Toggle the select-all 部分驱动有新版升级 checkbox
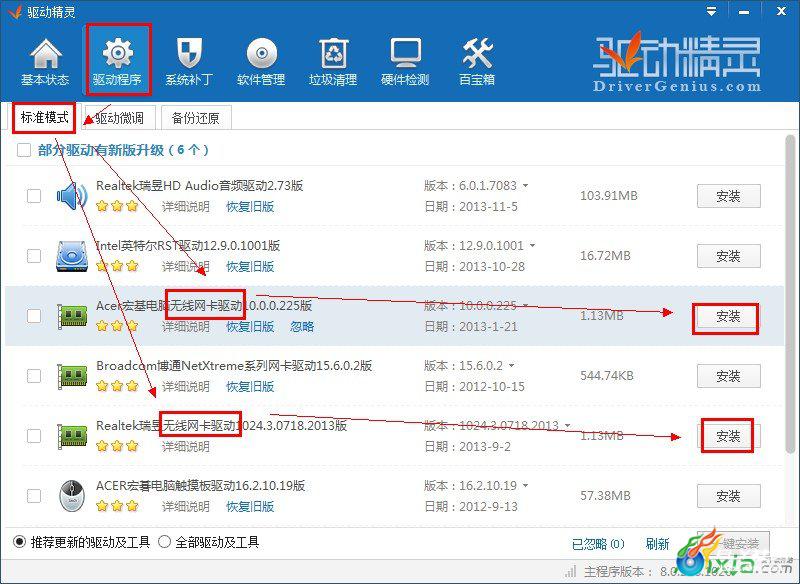The width and height of the screenshot is (800, 584). pyautogui.click(x=24, y=150)
